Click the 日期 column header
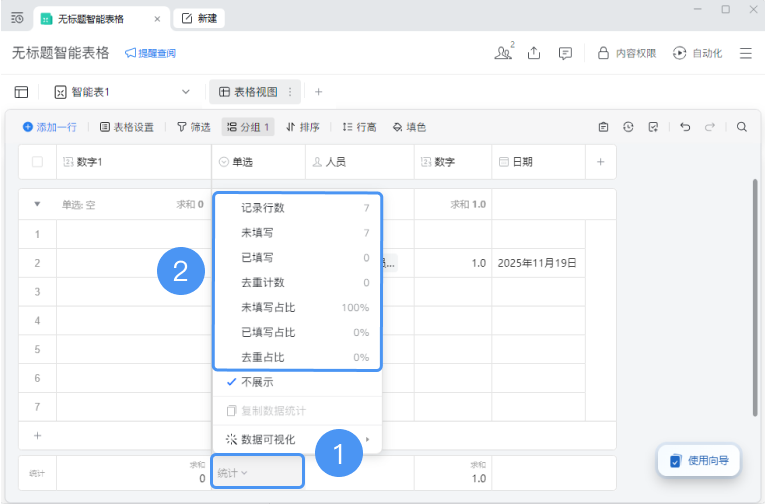This screenshot has height=504, width=765. click(539, 162)
